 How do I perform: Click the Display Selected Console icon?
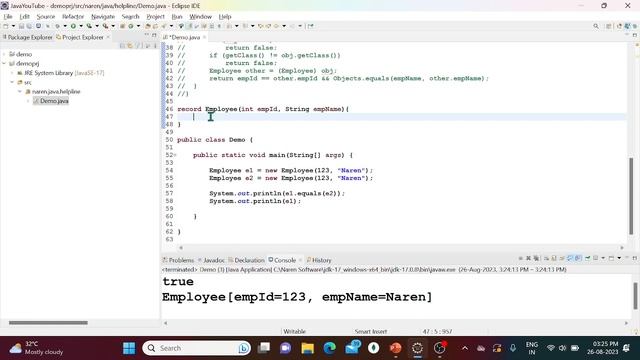pyautogui.click(x=596, y=258)
